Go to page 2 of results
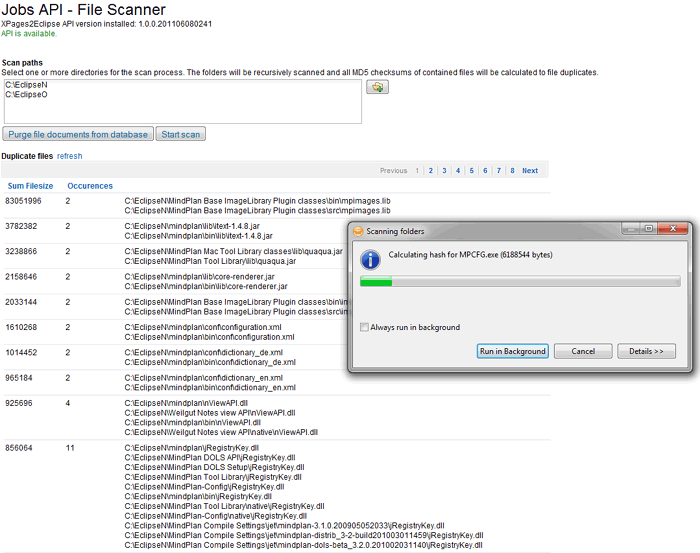This screenshot has height=553, width=700. (x=430, y=171)
